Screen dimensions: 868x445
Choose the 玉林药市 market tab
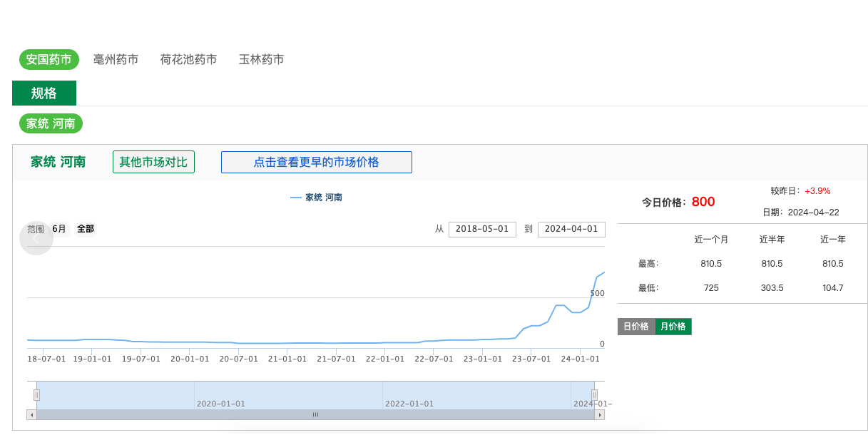(261, 59)
